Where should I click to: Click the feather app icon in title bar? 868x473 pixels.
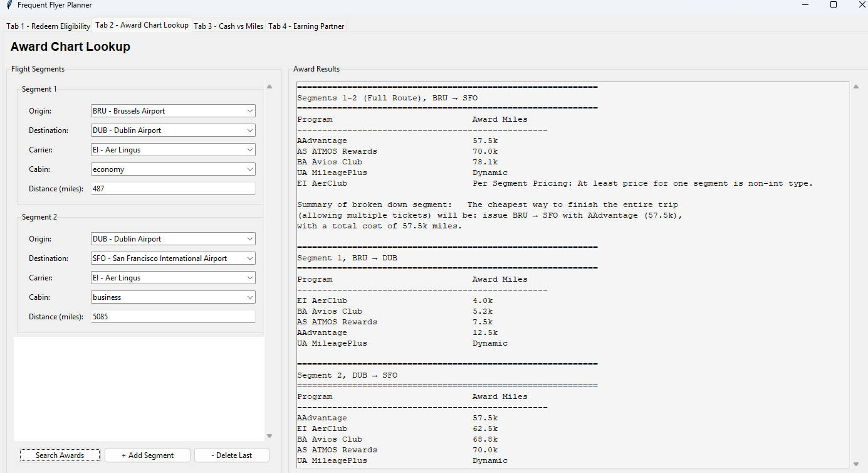(x=9, y=5)
